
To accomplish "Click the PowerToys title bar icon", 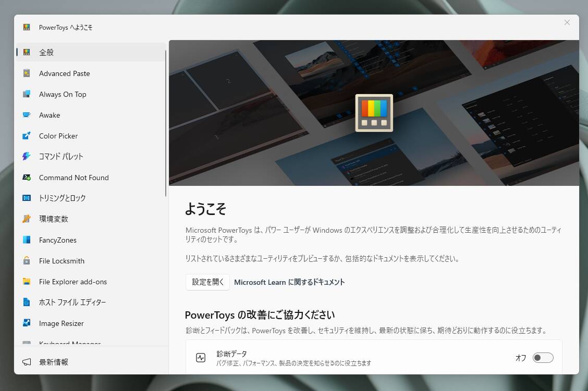I will tap(26, 27).
